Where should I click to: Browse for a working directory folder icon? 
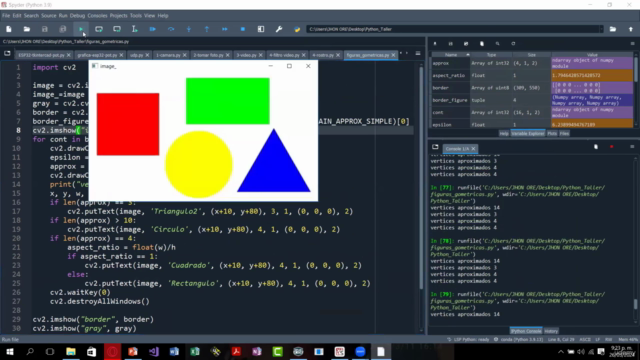point(613,29)
